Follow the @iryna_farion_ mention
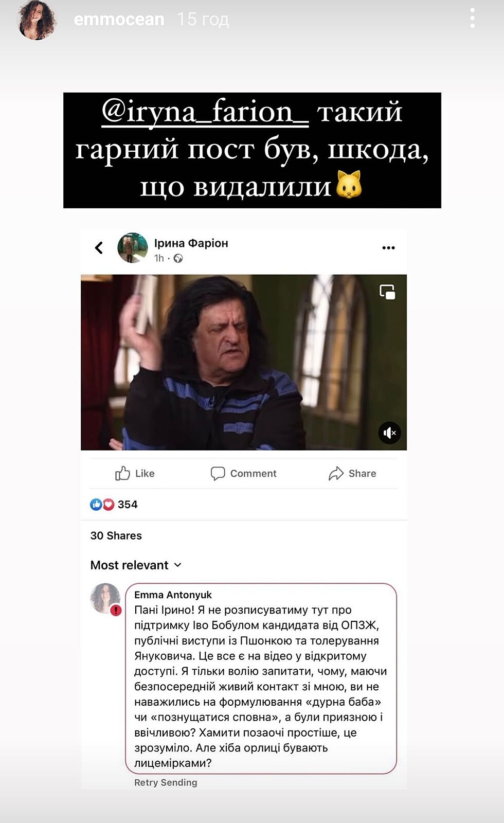The image size is (504, 823). [205, 112]
